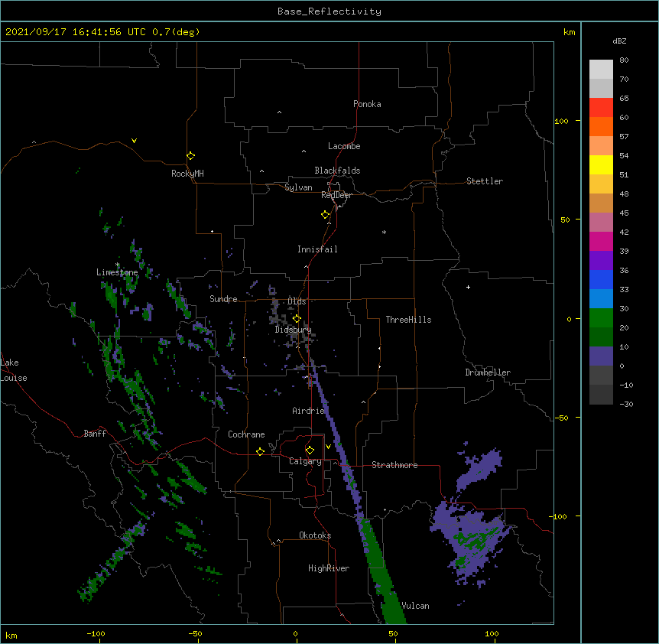Click the Calgary label

pyautogui.click(x=305, y=461)
